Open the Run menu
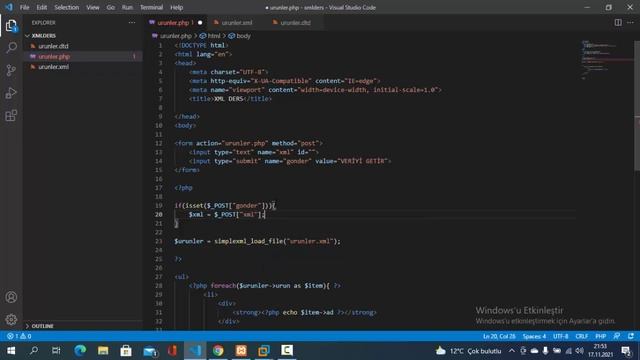The image size is (640, 360). 127,7
